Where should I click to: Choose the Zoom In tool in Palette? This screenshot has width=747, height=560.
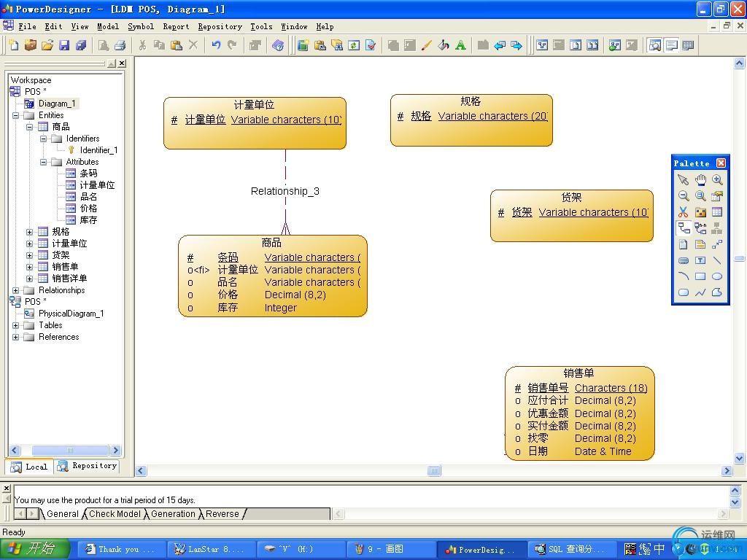(x=717, y=179)
